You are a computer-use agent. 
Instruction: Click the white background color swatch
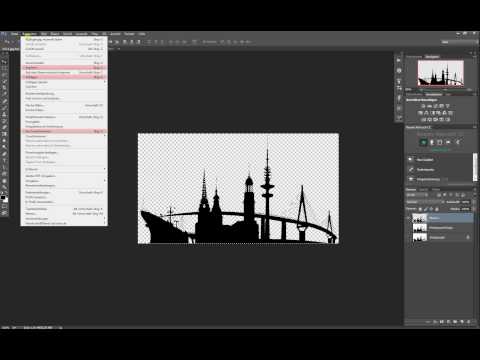tap(6, 200)
